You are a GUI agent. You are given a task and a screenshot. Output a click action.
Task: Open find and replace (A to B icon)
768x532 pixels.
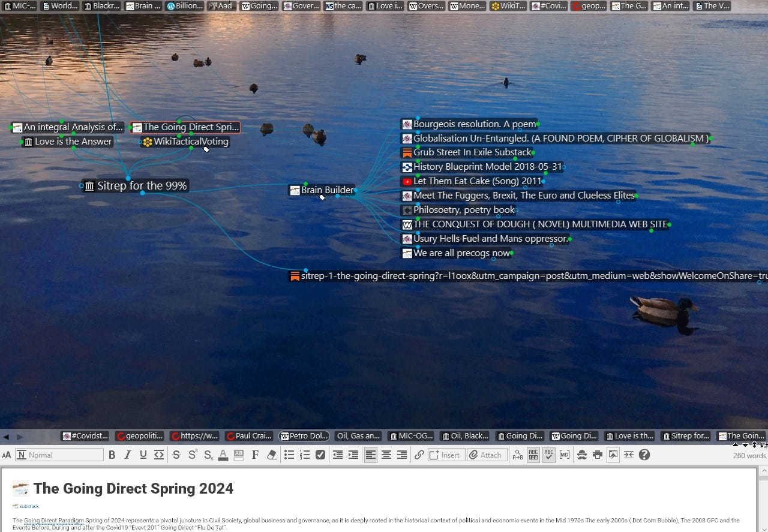(517, 455)
